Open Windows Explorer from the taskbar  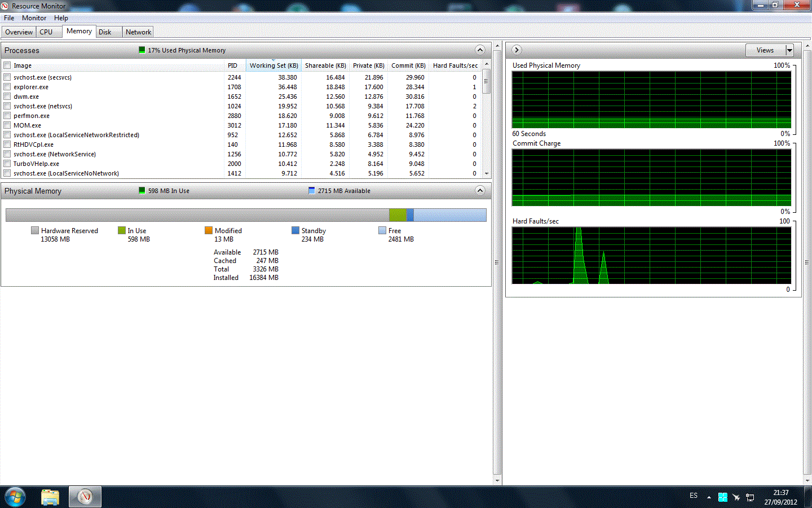click(50, 497)
